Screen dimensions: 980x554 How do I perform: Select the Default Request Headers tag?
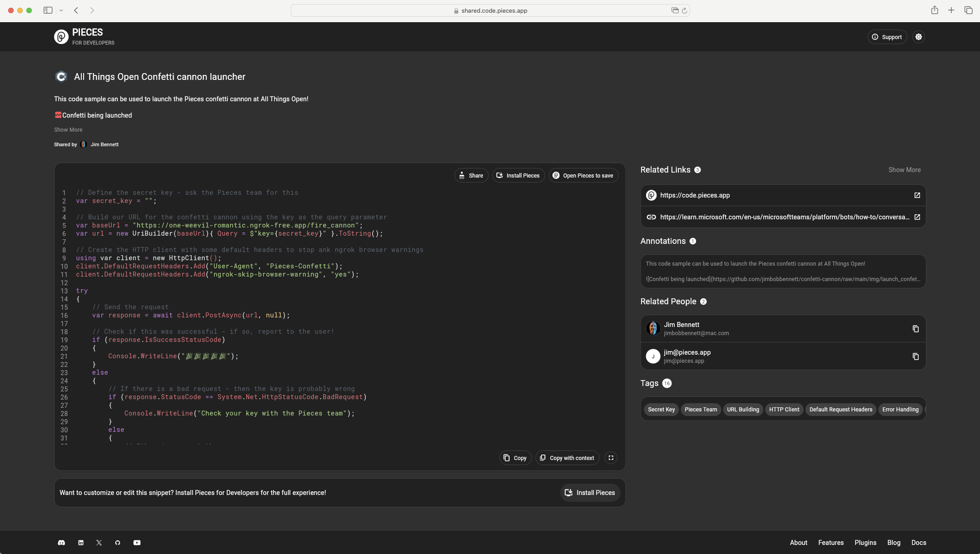click(841, 410)
